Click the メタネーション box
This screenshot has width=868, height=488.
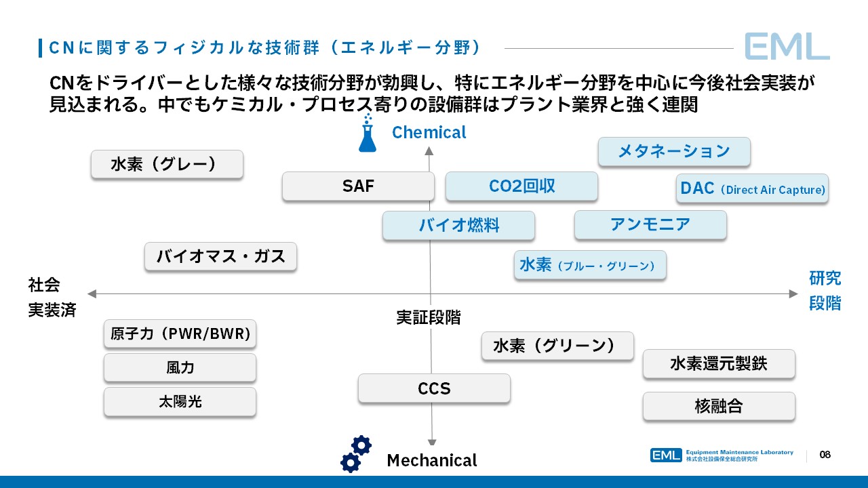[673, 151]
